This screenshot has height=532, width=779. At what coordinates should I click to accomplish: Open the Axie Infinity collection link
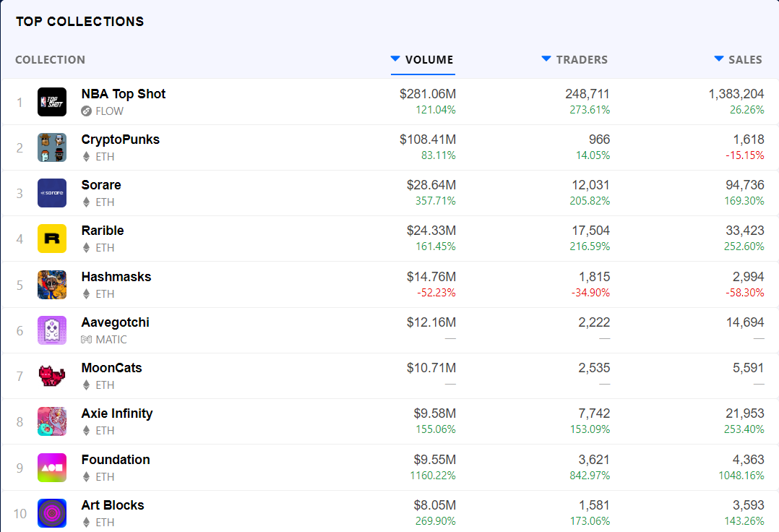[x=117, y=413]
